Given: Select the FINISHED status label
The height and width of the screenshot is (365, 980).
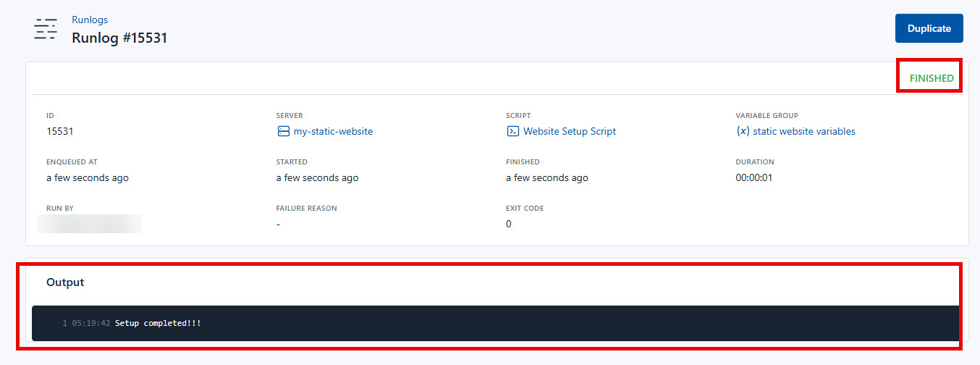Looking at the screenshot, I should [x=932, y=78].
